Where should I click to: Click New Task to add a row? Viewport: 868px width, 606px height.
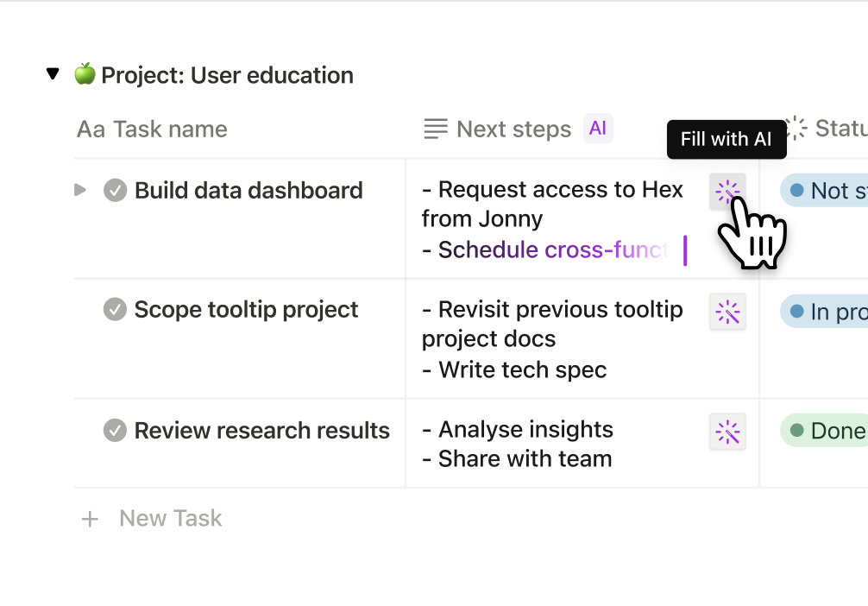pos(171,518)
